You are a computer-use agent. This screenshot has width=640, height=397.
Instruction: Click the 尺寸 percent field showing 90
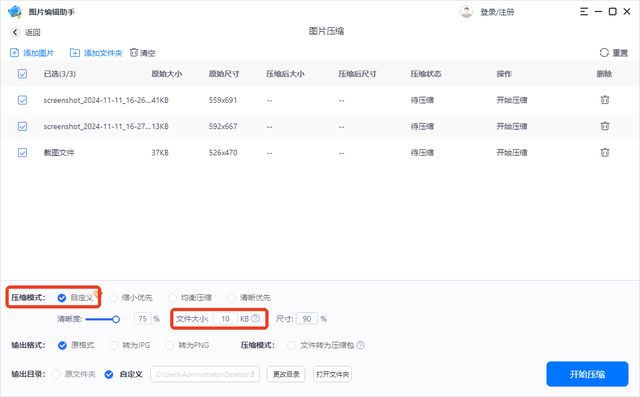pos(307,319)
